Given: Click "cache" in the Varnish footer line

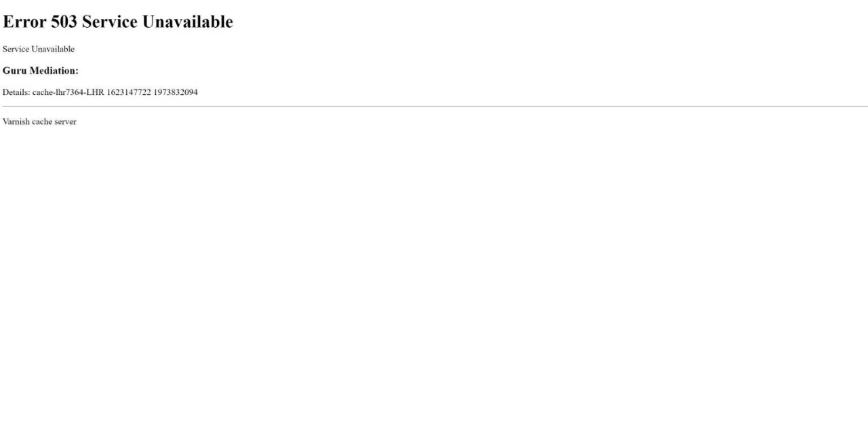Looking at the screenshot, I should (x=42, y=122).
